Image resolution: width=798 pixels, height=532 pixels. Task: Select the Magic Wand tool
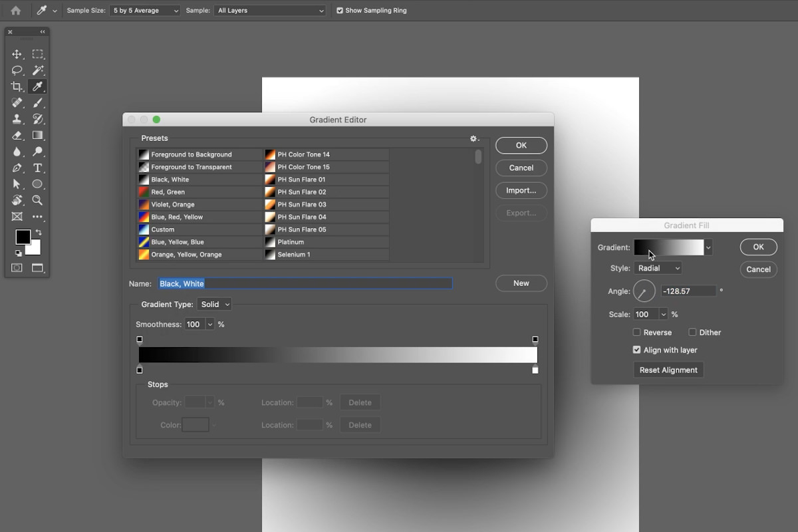[x=38, y=70]
